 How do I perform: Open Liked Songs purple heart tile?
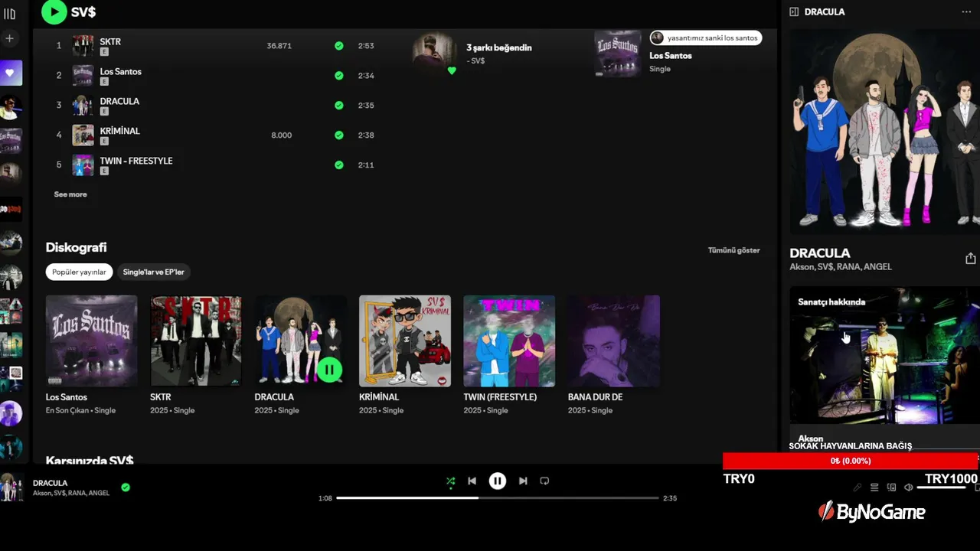[11, 73]
